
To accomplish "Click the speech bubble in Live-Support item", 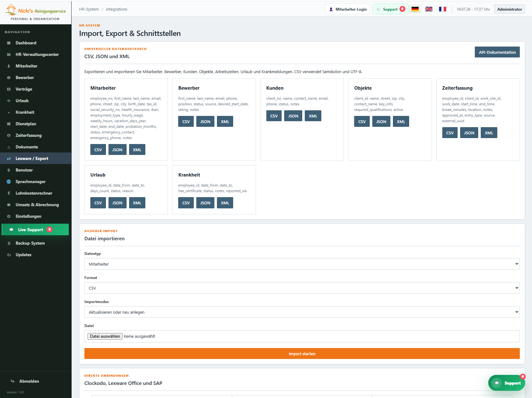I will pyautogui.click(x=11, y=230).
